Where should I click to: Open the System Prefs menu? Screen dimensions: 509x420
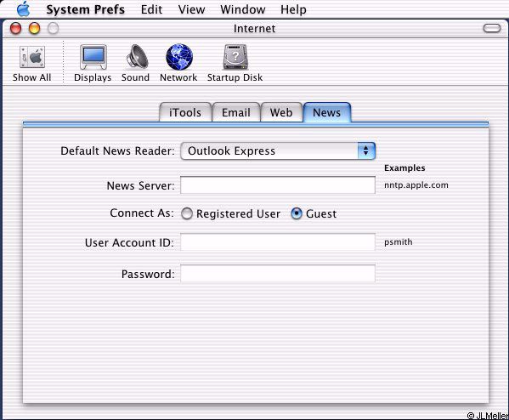coord(85,9)
